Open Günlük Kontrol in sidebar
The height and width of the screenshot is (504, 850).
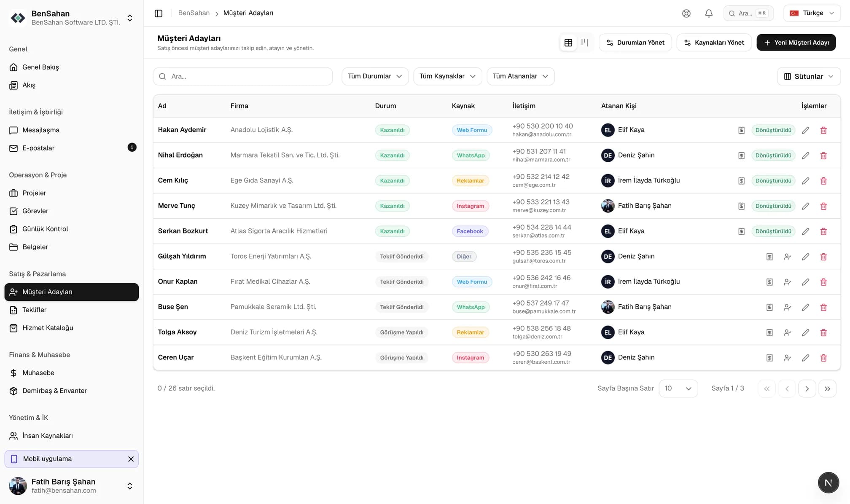[72, 229]
